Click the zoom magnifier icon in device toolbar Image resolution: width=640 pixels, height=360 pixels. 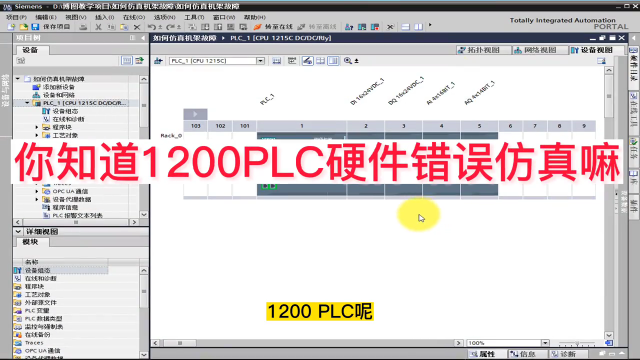tap(348, 61)
